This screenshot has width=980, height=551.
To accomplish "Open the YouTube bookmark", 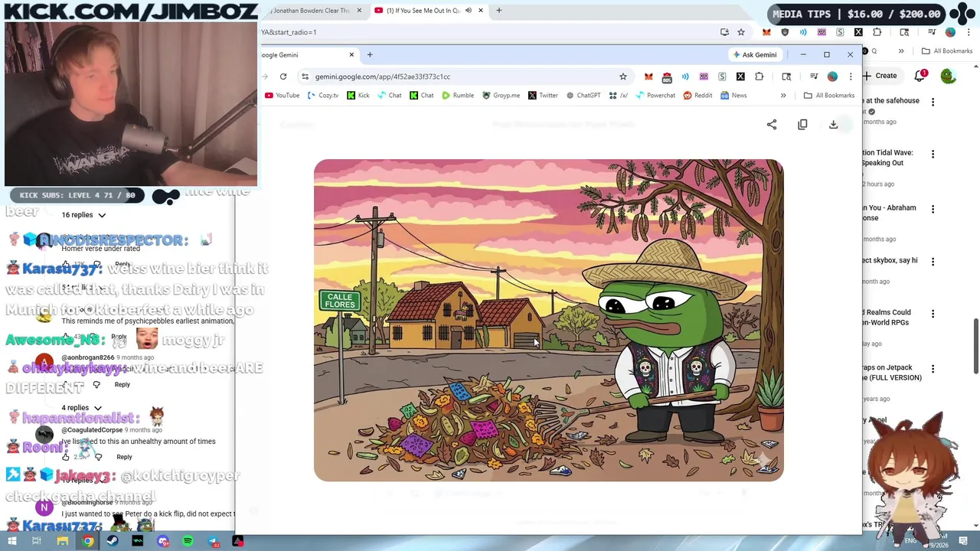I will click(282, 96).
